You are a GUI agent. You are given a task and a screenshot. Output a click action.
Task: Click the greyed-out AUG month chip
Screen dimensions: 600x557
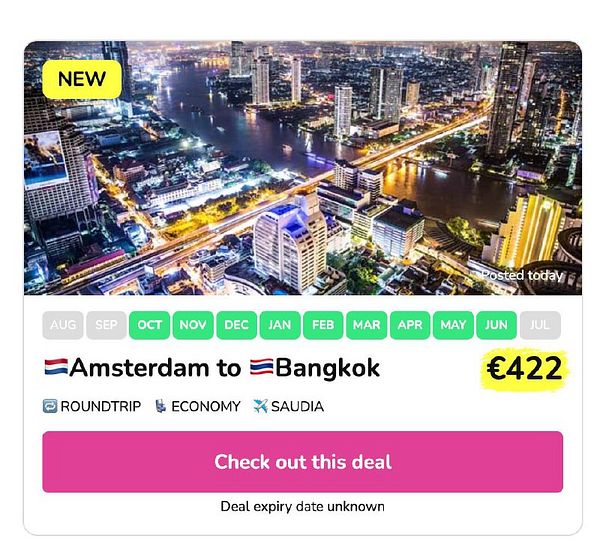click(x=63, y=325)
